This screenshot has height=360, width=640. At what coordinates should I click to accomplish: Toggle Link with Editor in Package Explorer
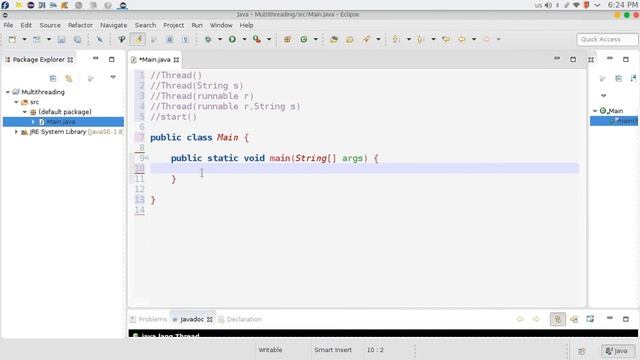69,78
